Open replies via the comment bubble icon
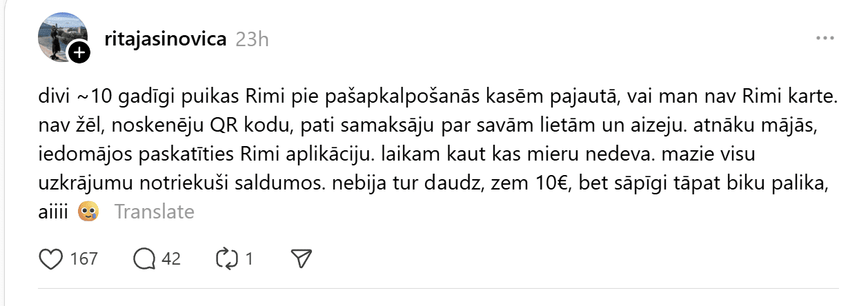868x306 pixels. 144,258
